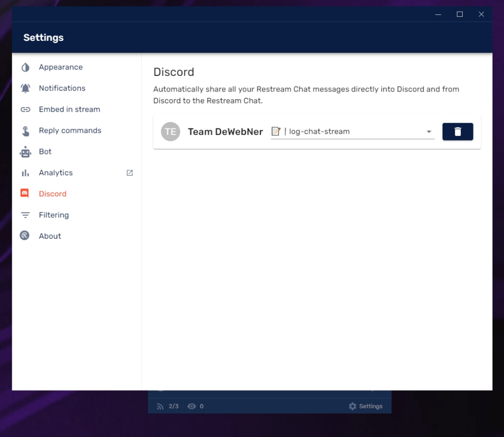504x437 pixels.
Task: Click the Appearance half-circle icon
Action: [26, 67]
